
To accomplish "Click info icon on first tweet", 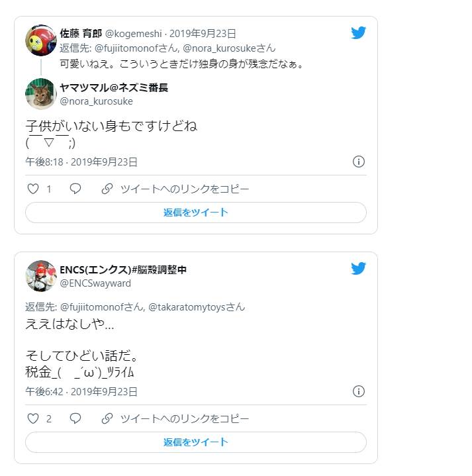I will click(359, 162).
